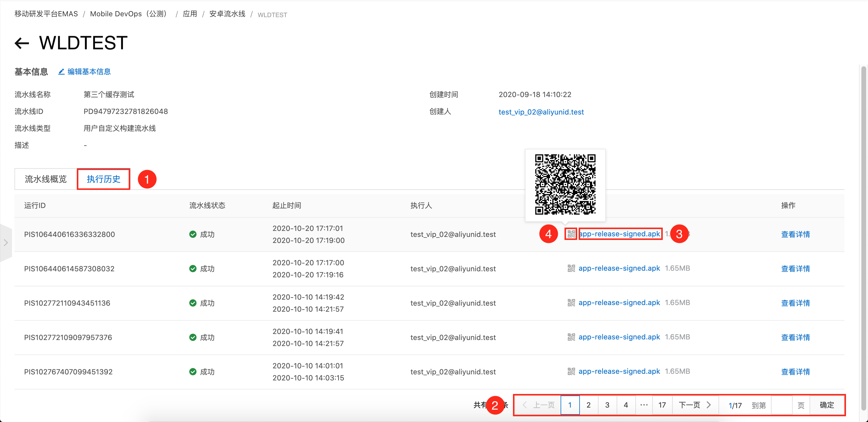Go to 应用 breadcrumb

coord(190,14)
